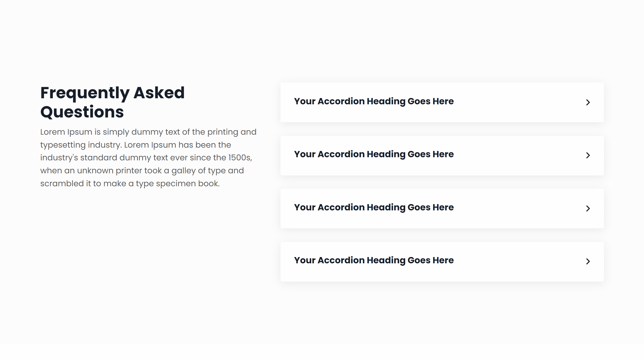Click the second accordion's right chevron icon
The image size is (644, 360).
(x=588, y=155)
